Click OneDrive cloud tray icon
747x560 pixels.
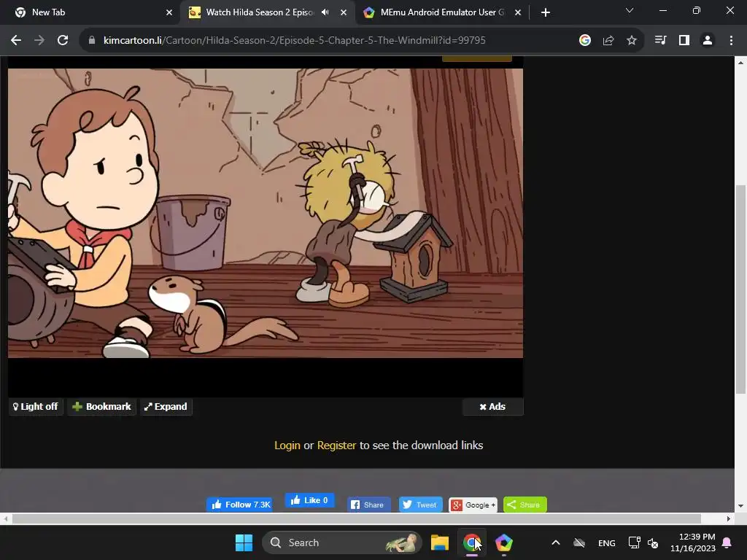pos(578,542)
